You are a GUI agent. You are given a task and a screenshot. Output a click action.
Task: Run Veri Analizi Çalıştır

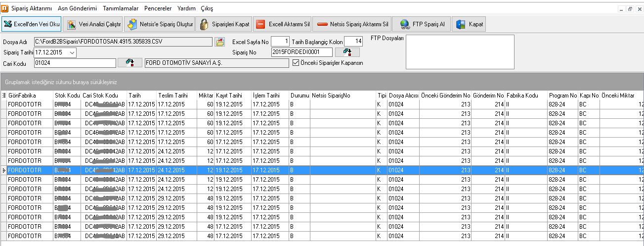tap(93, 24)
